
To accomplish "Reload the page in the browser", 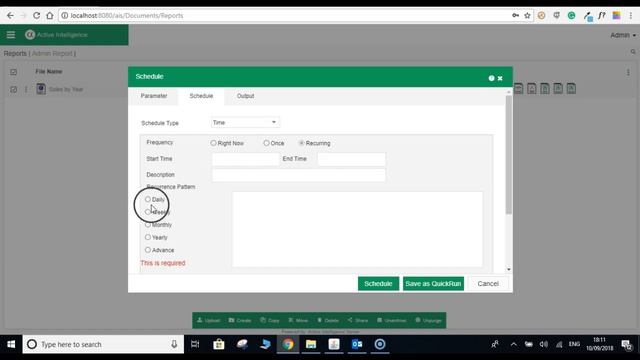I will coord(36,16).
